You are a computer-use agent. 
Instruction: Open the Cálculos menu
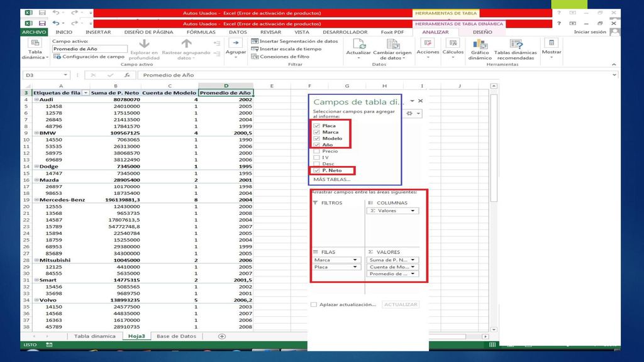tap(453, 49)
